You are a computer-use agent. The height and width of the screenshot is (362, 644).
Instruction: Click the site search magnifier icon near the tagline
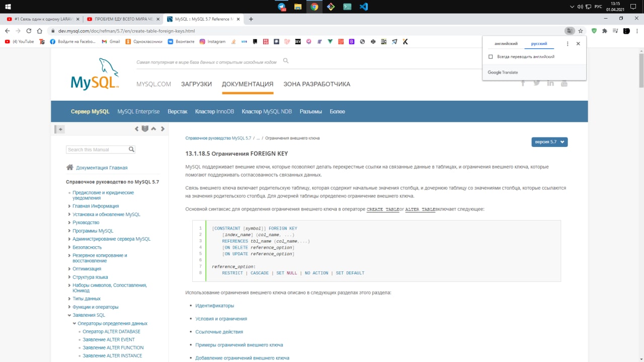pyautogui.click(x=286, y=61)
